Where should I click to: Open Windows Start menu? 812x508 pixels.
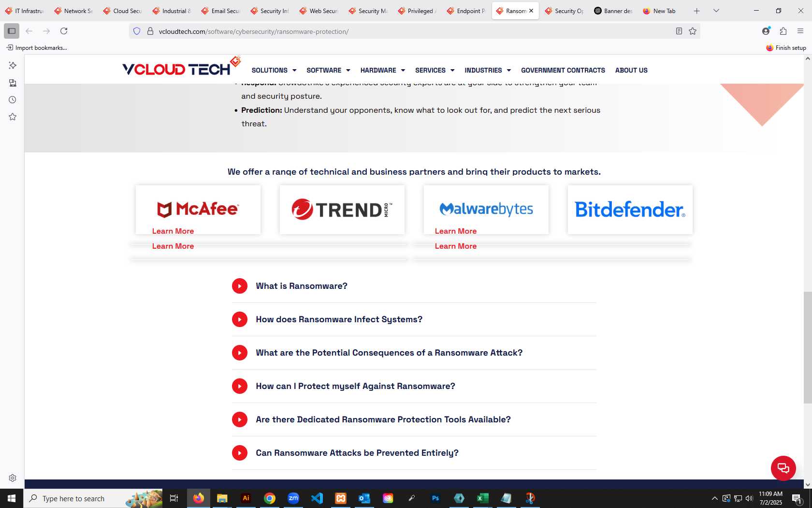(12, 498)
